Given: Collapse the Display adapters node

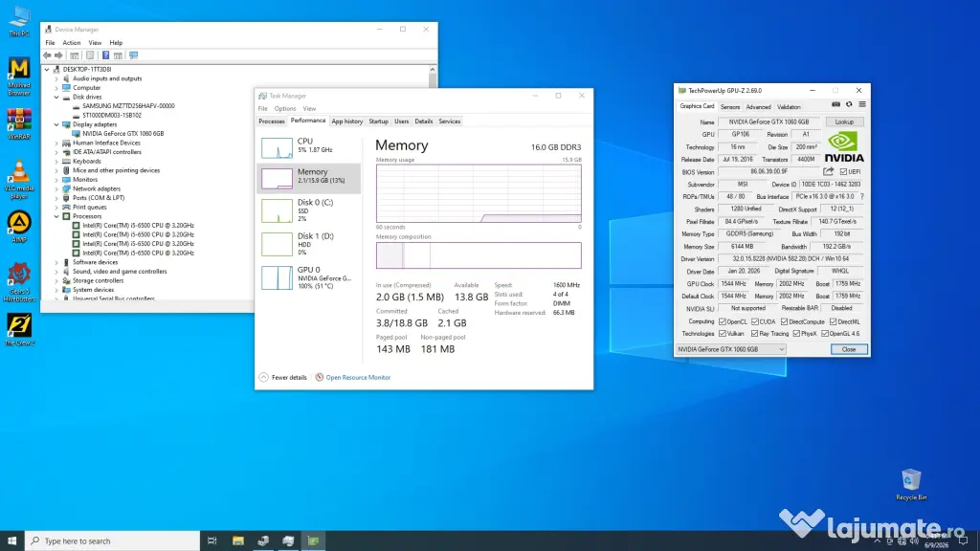Looking at the screenshot, I should coord(56,124).
